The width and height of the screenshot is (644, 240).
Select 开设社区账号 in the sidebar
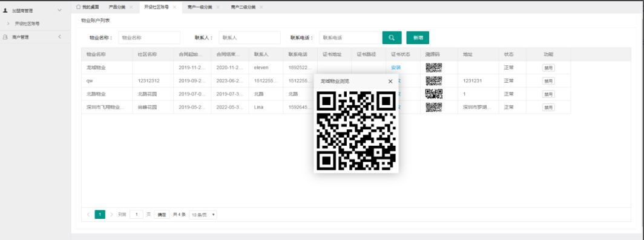coord(27,24)
